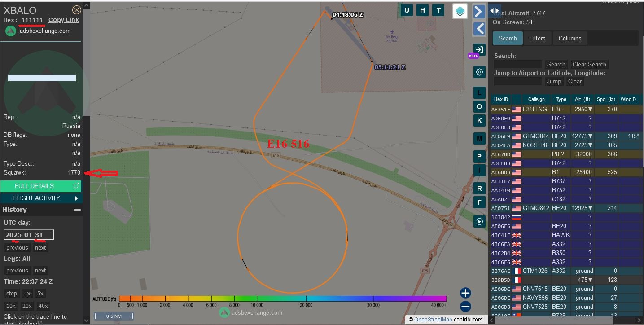
Task: Click the login arrow icon
Action: (x=479, y=49)
